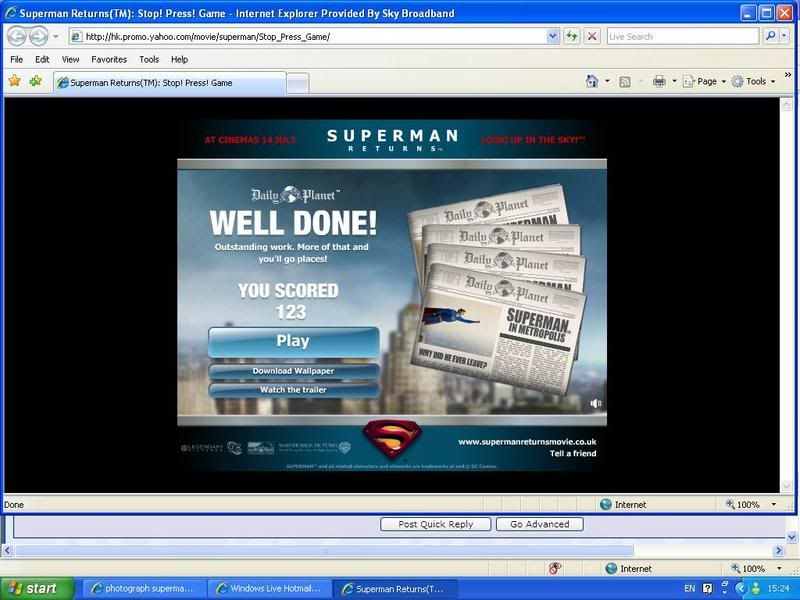Click the Legendary Pictures logo

202,448
